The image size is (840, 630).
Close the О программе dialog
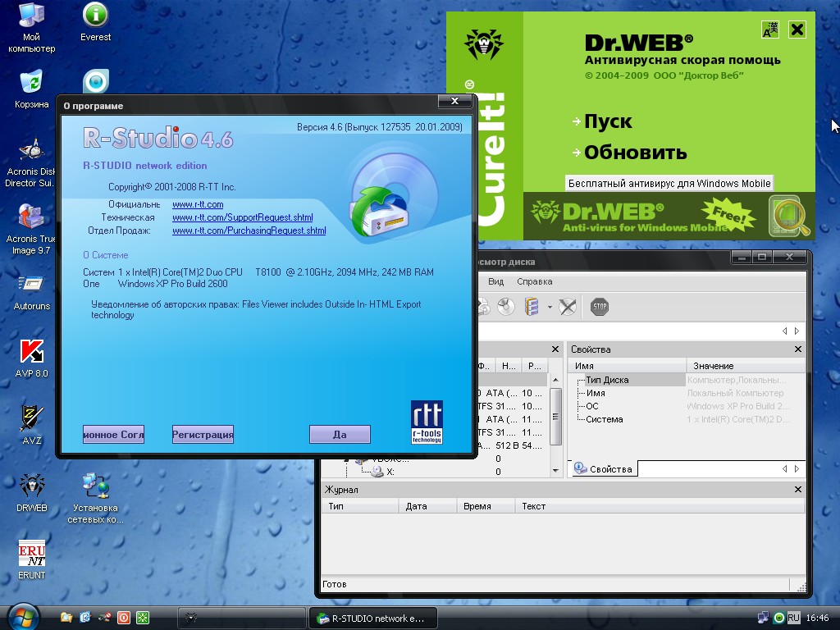click(454, 101)
